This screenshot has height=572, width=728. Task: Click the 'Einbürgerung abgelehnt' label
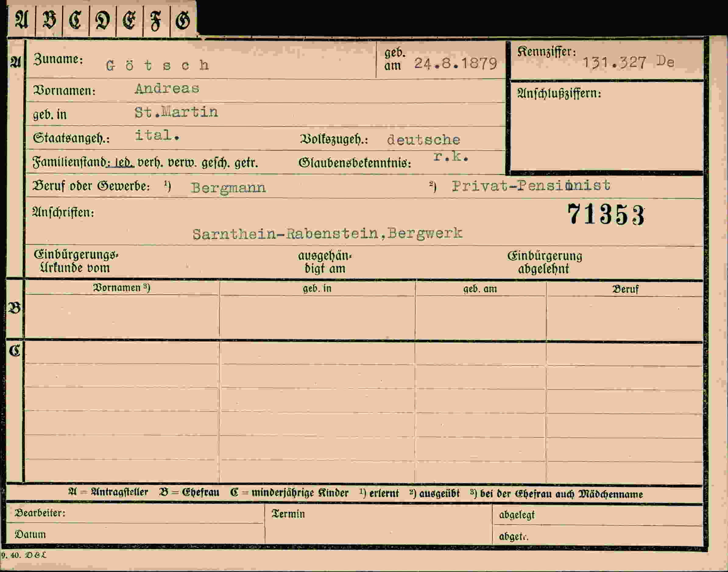point(545,263)
